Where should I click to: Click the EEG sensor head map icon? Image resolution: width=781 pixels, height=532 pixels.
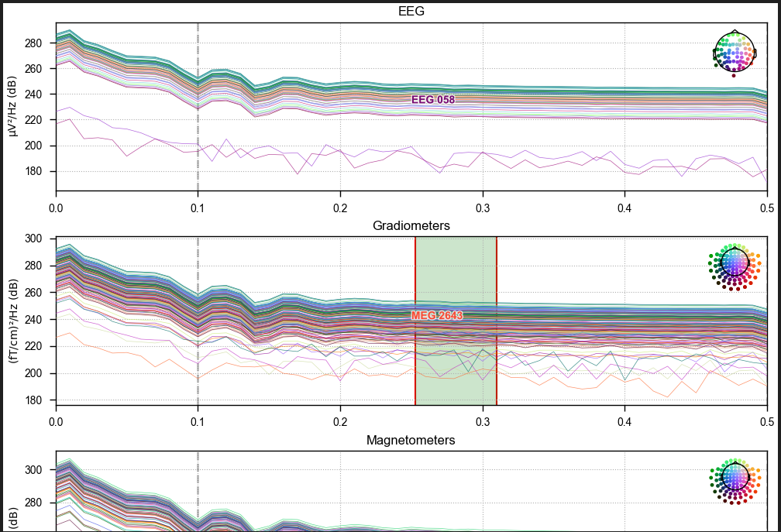735,53
